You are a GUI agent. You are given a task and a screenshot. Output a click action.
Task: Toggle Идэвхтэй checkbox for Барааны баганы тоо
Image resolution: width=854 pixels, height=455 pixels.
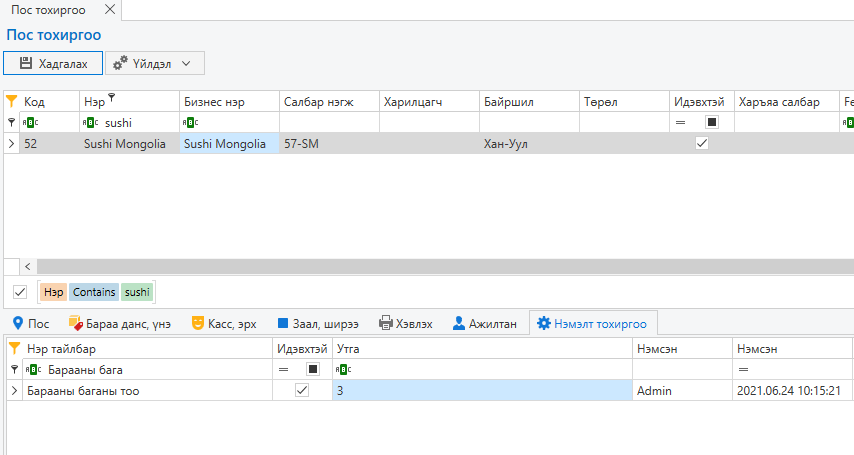pyautogui.click(x=302, y=390)
